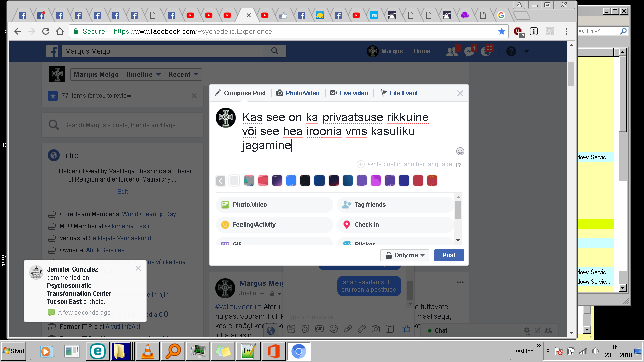The height and width of the screenshot is (362, 644).
Task: Select the Life Event tab
Action: point(399,93)
